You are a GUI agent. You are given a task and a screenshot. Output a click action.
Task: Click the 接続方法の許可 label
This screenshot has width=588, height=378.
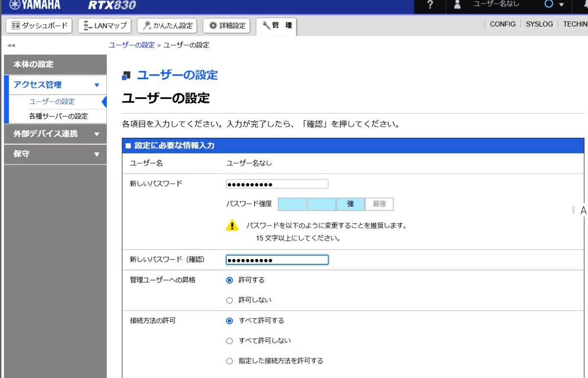click(x=152, y=321)
